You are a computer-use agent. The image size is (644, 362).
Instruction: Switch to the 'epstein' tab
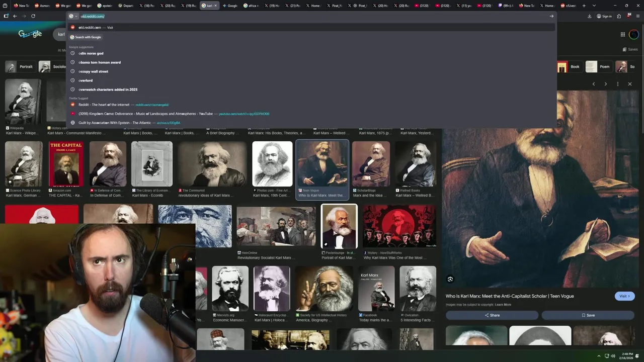(x=105, y=6)
